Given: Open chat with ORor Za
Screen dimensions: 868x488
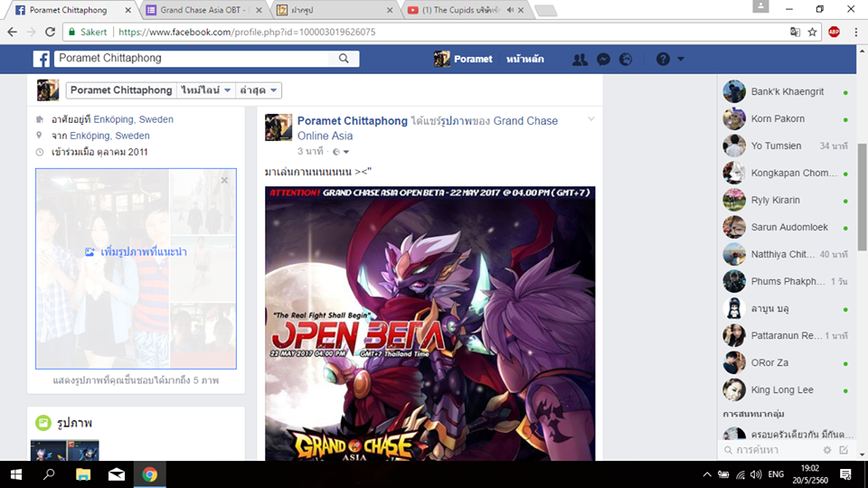Looking at the screenshot, I should tap(786, 363).
